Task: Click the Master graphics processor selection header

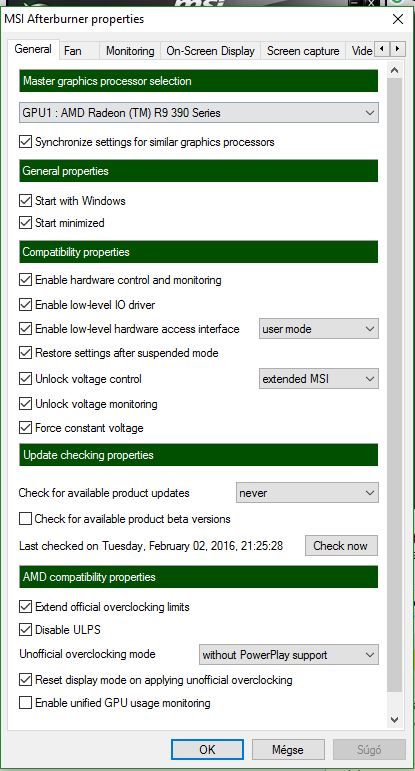Action: click(199, 81)
